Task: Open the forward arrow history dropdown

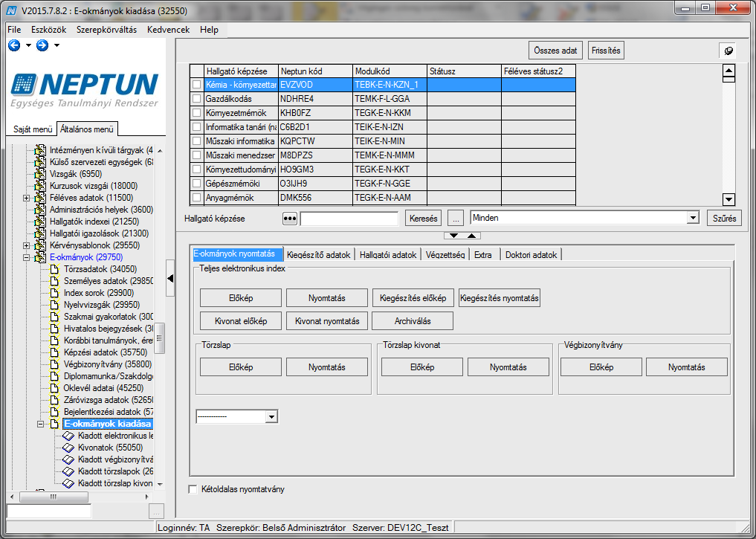Action: click(x=57, y=45)
